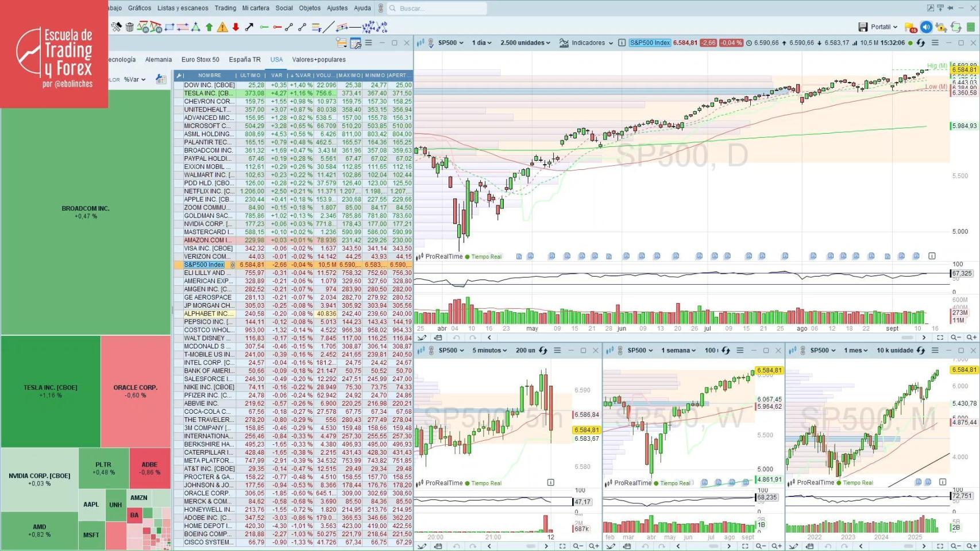Click zoom out on the daily chart
This screenshot has width=980, height=551.
tap(955, 337)
